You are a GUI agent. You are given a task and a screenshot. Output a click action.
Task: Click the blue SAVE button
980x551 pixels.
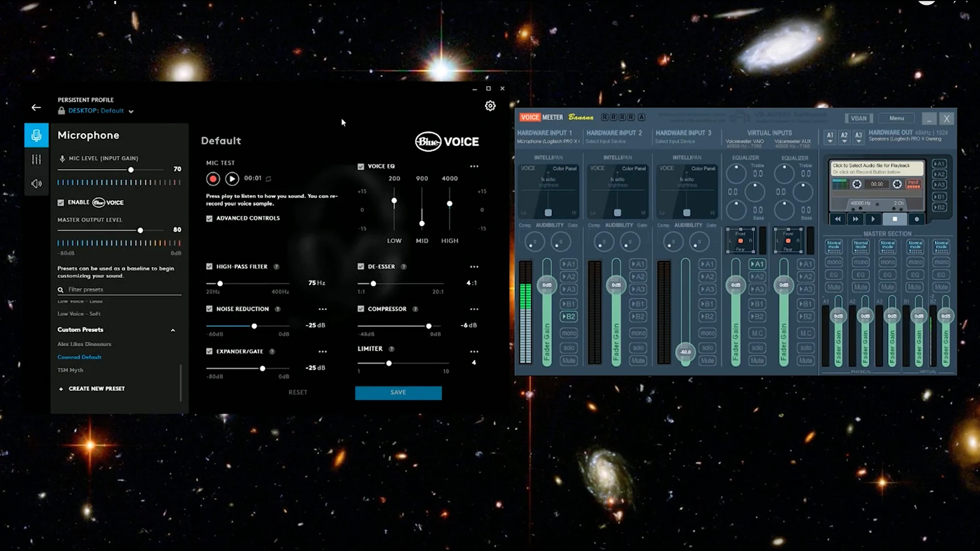coord(398,393)
